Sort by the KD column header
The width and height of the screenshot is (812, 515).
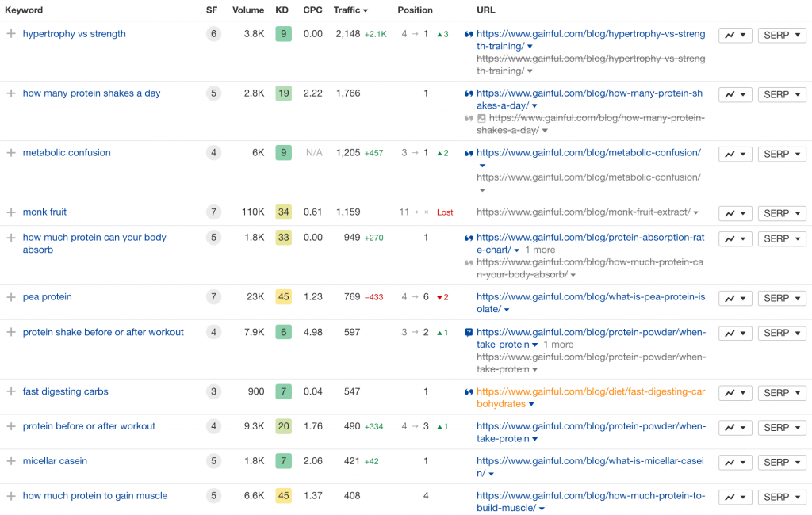(282, 10)
